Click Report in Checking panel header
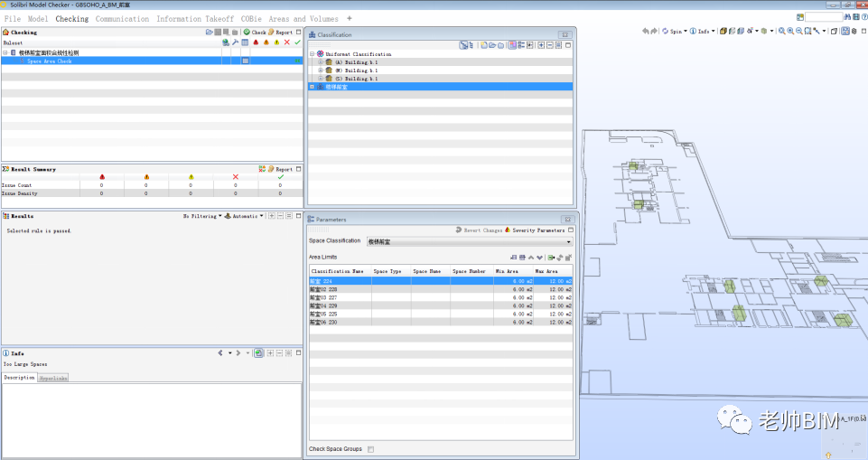868x460 pixels. (281, 33)
